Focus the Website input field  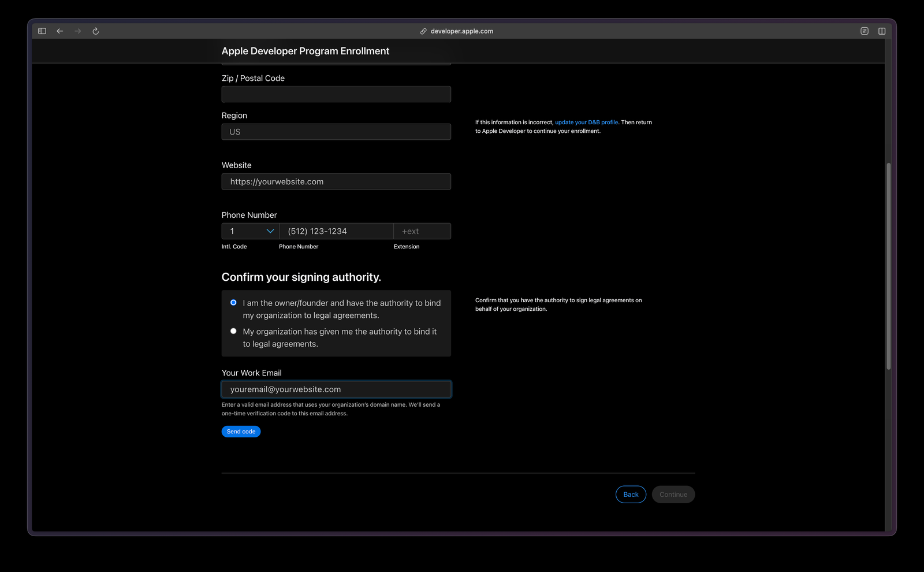(x=336, y=181)
